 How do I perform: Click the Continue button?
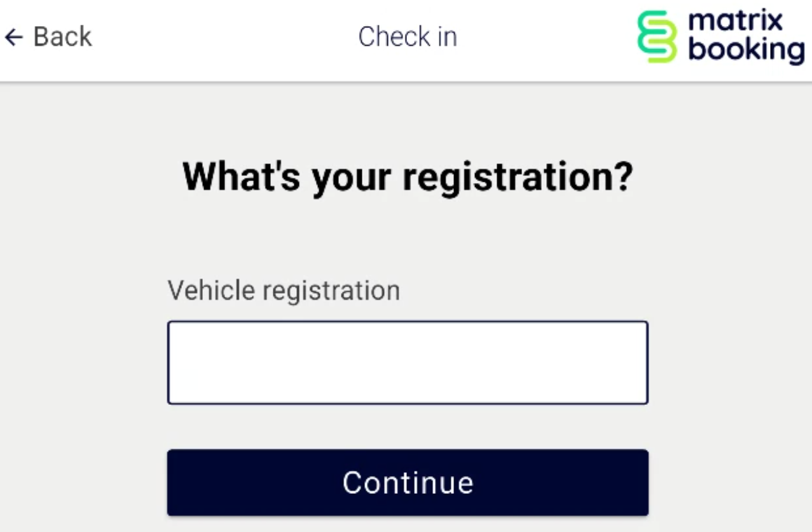407,482
